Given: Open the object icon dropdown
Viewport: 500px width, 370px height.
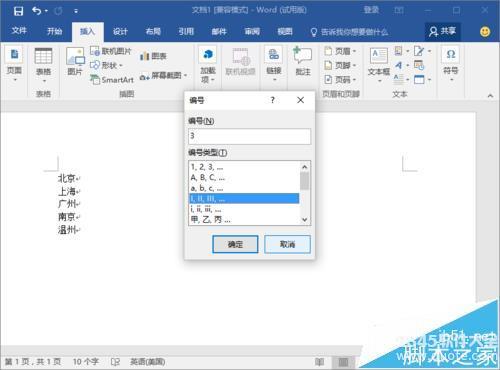Looking at the screenshot, I should point(422,80).
